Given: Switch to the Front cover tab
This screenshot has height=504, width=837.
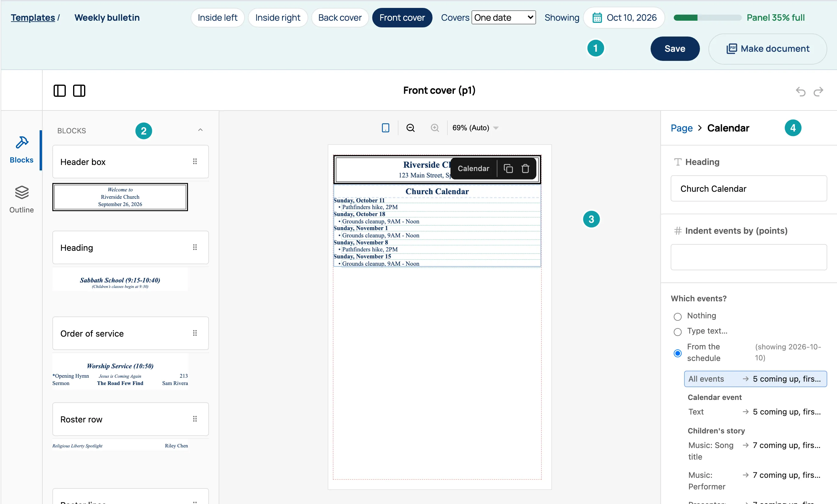Looking at the screenshot, I should (x=402, y=18).
